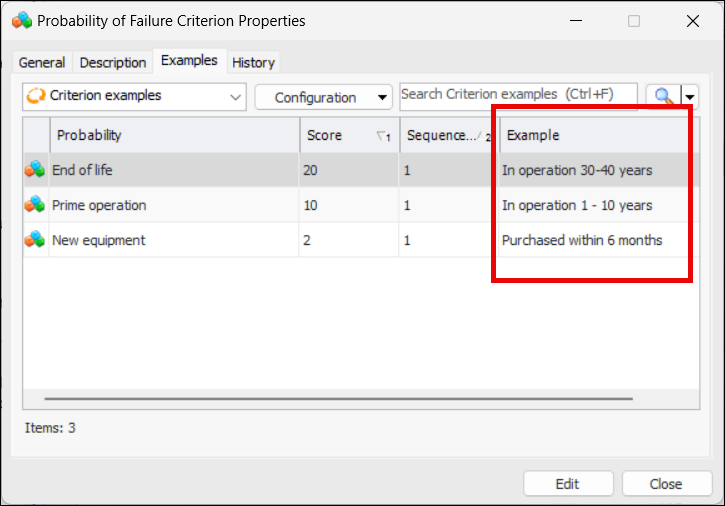Open the Criterion examples dropdown
The width and height of the screenshot is (725, 506).
point(235,97)
